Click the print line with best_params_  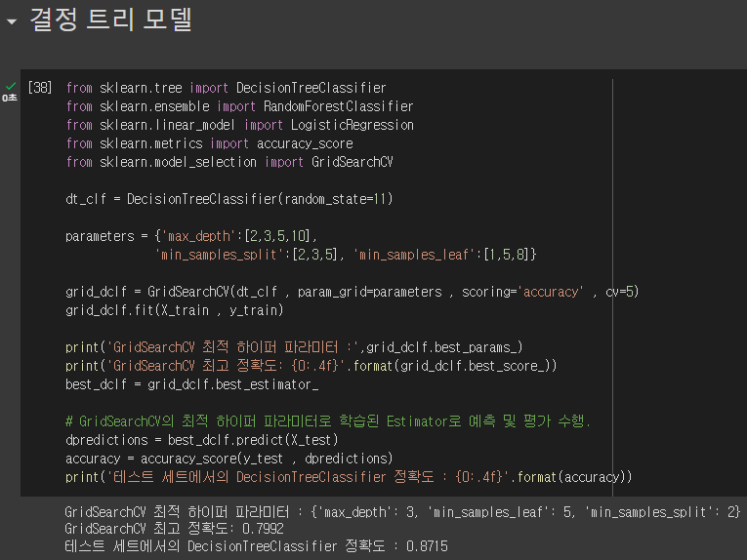[294, 347]
